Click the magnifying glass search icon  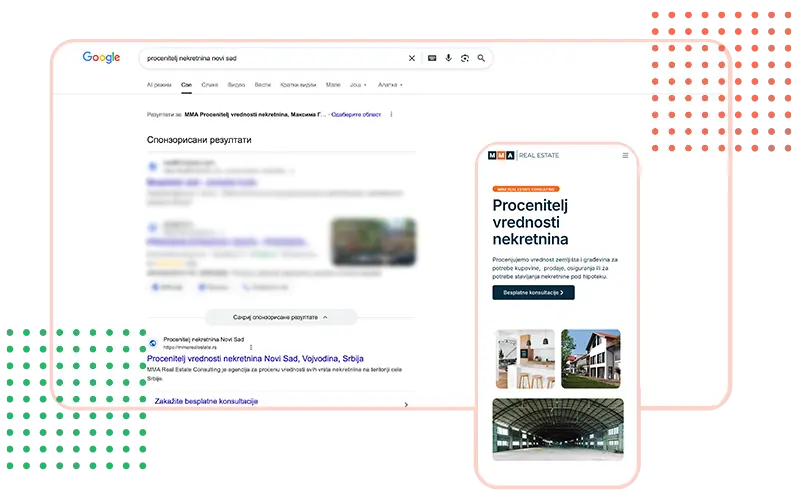click(x=481, y=58)
